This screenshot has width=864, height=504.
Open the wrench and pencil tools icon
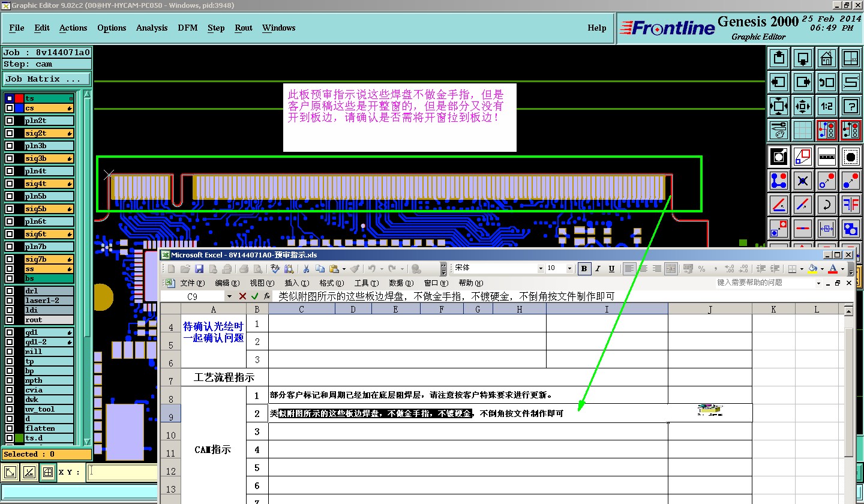pyautogui.click(x=779, y=130)
